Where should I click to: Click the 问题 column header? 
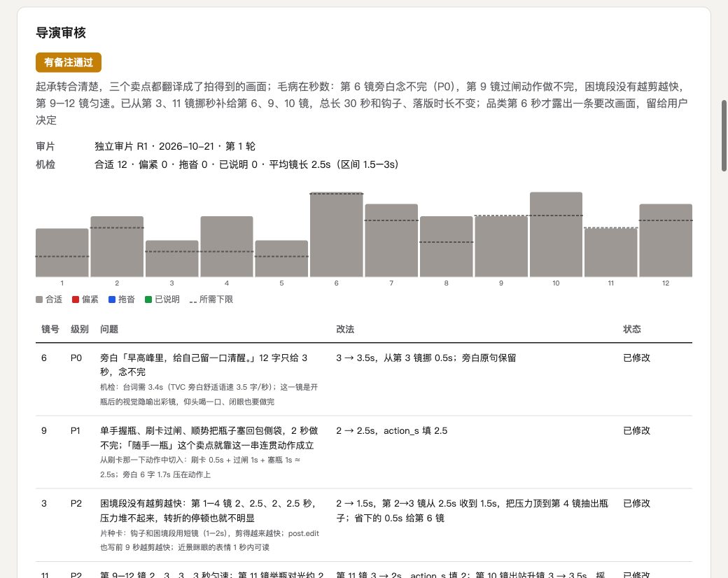109,329
